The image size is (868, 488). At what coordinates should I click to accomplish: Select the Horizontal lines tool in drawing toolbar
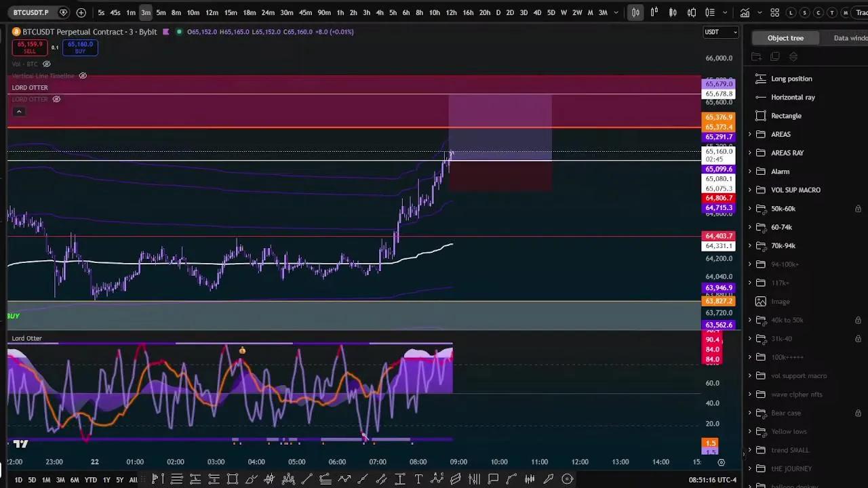click(x=177, y=479)
